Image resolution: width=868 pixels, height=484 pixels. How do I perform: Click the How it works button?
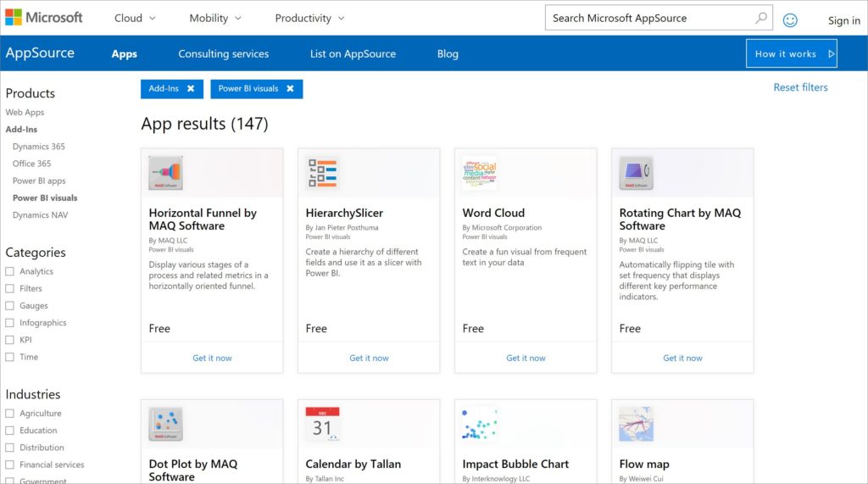(791, 53)
